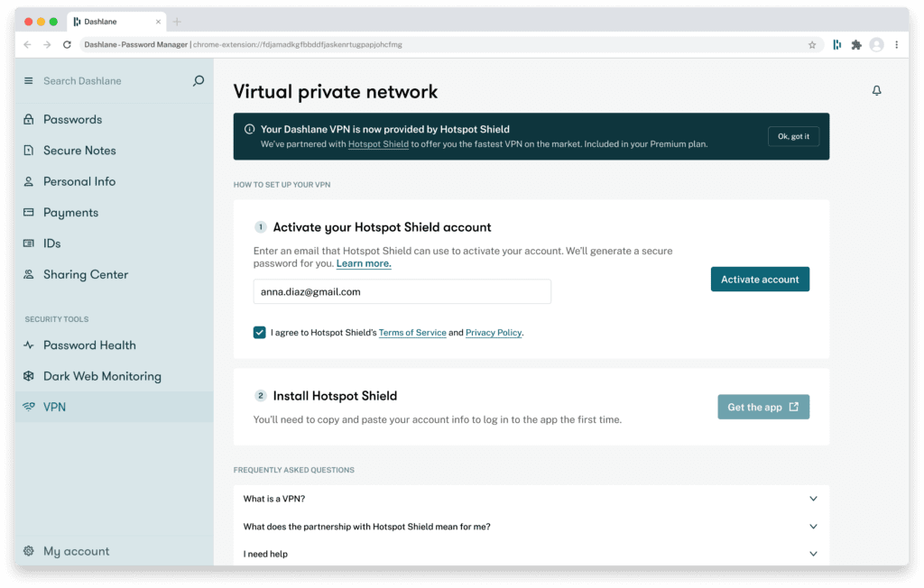The height and width of the screenshot is (588, 924).
Task: Expand the 'I need help' question
Action: (x=812, y=554)
